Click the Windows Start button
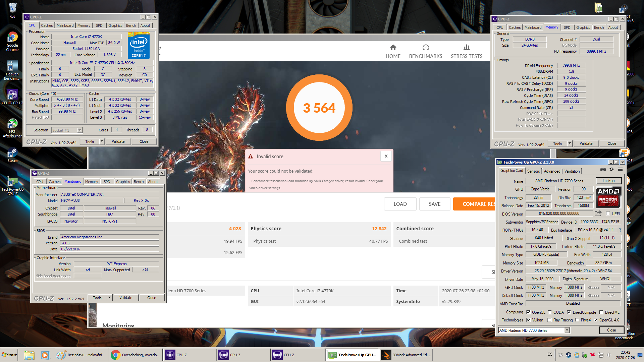Screen dimensions: 644x362 [x=9, y=355]
